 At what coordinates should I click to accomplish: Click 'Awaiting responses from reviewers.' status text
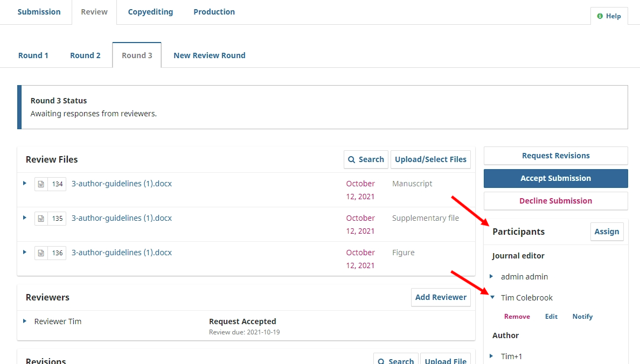(94, 114)
